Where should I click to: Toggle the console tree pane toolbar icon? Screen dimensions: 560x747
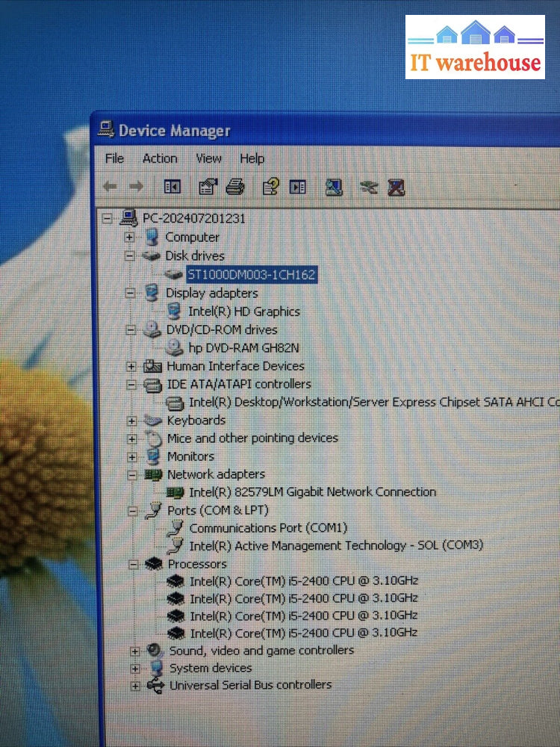pyautogui.click(x=172, y=187)
